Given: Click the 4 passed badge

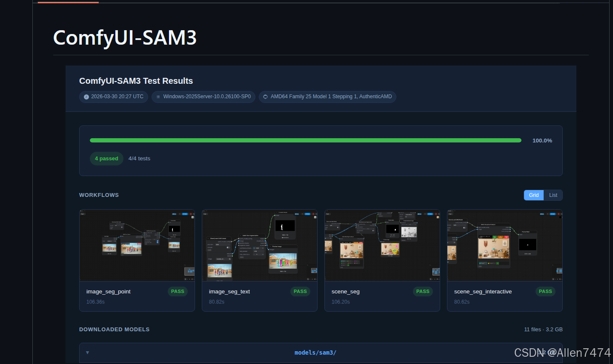Looking at the screenshot, I should 106,159.
